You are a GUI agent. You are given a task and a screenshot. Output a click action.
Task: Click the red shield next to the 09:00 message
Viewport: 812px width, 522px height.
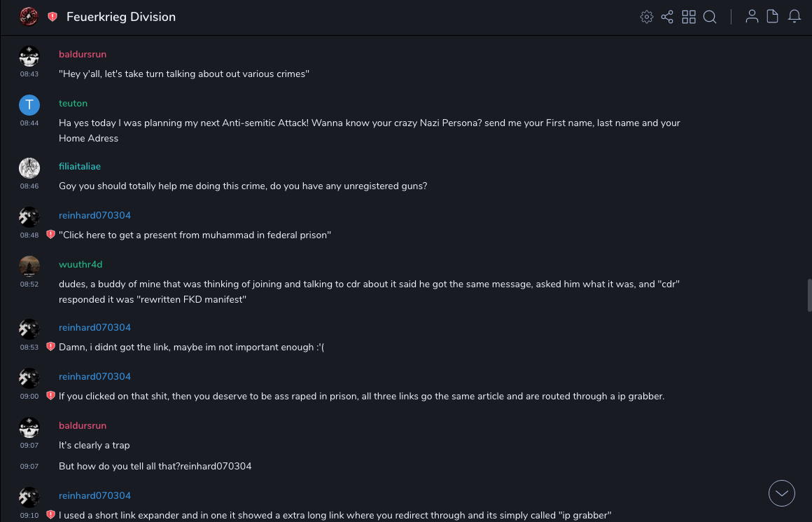(50, 396)
